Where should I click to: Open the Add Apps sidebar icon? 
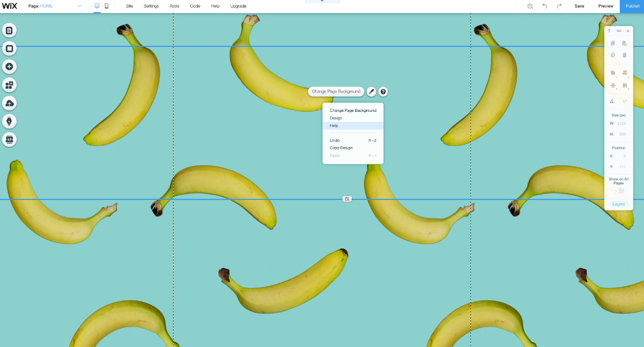[9, 85]
